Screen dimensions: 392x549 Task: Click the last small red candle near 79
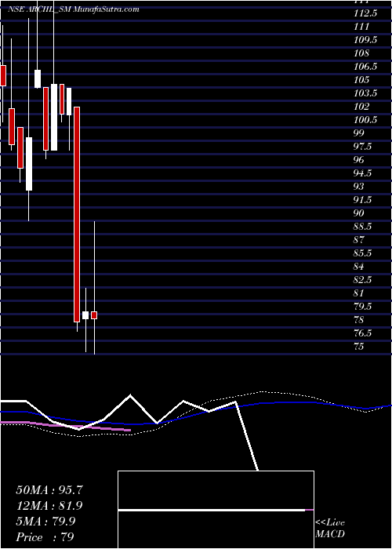click(94, 315)
